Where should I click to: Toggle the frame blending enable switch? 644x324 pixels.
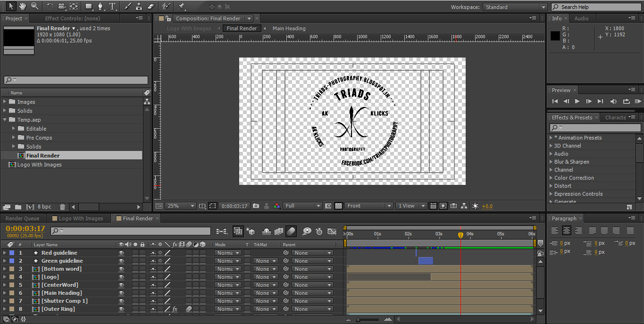click(279, 231)
